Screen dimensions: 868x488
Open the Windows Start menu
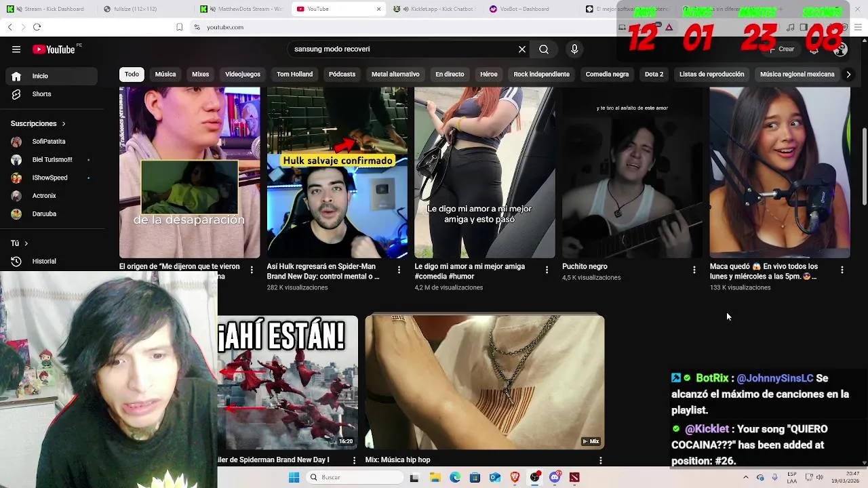[x=294, y=478]
